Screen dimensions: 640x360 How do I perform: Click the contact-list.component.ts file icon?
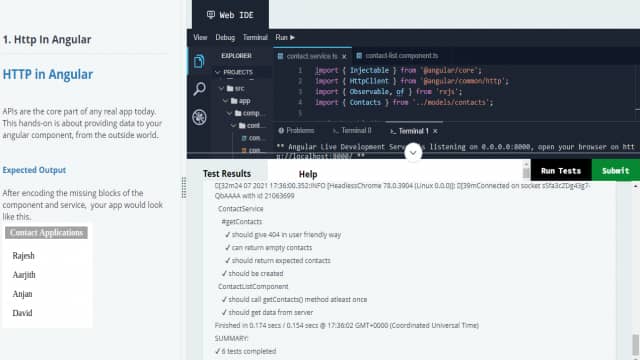(359, 56)
